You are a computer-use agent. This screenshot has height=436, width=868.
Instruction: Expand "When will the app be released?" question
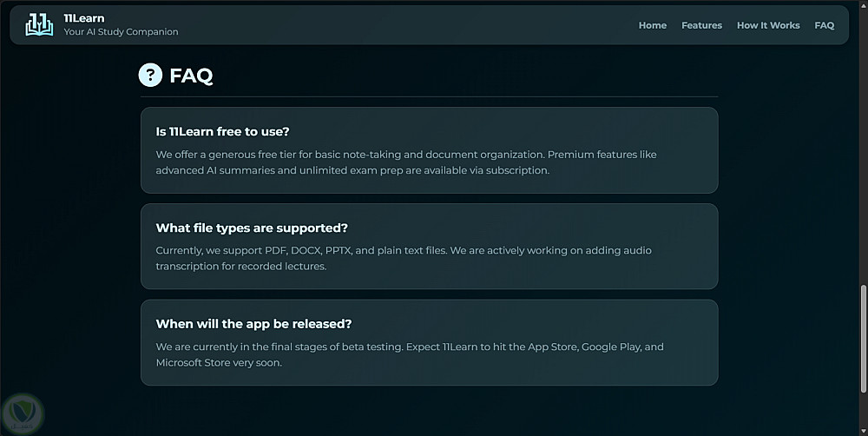[x=253, y=324]
